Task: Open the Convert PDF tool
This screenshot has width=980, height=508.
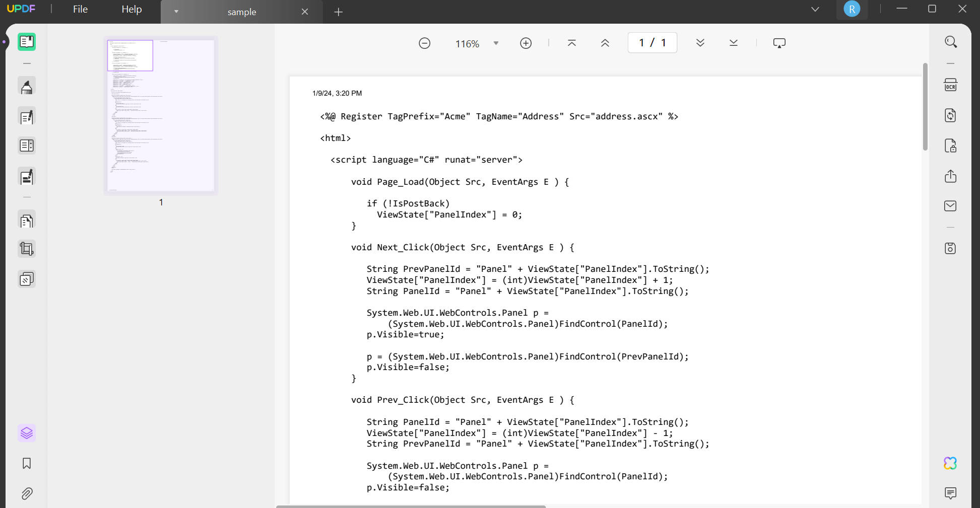Action: [951, 115]
